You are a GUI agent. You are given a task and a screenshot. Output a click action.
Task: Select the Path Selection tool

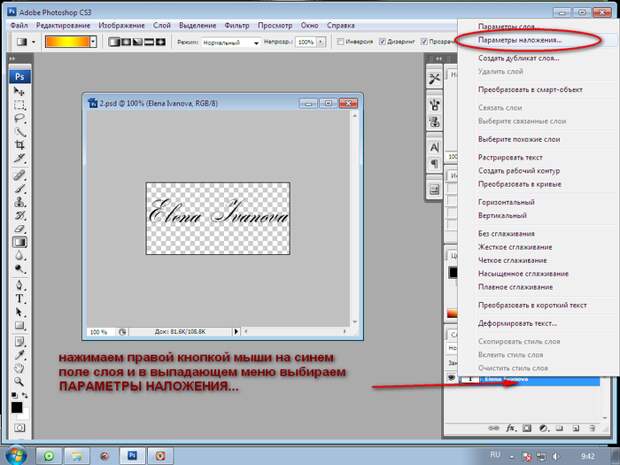pos(19,312)
